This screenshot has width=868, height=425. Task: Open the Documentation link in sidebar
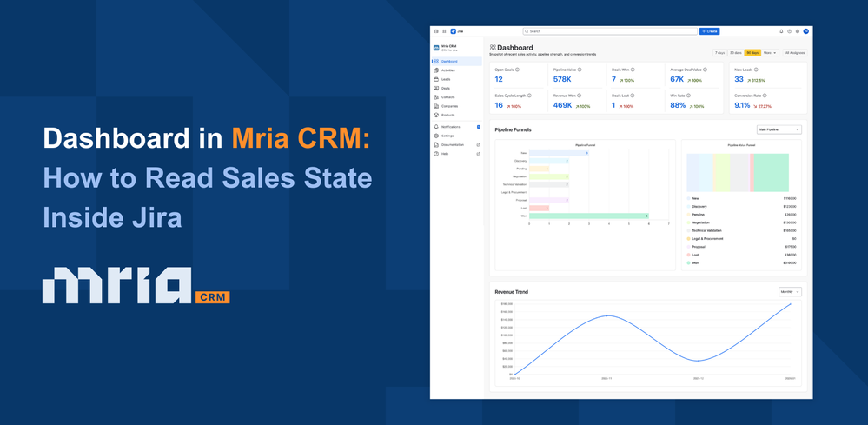(457, 144)
